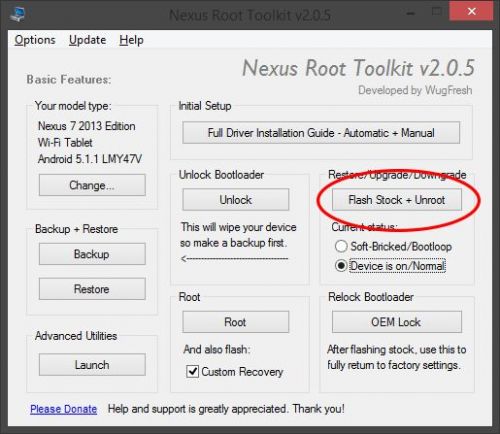Select Soft-Bricked/Bootloop radio option
The image size is (500, 434).
click(393, 246)
